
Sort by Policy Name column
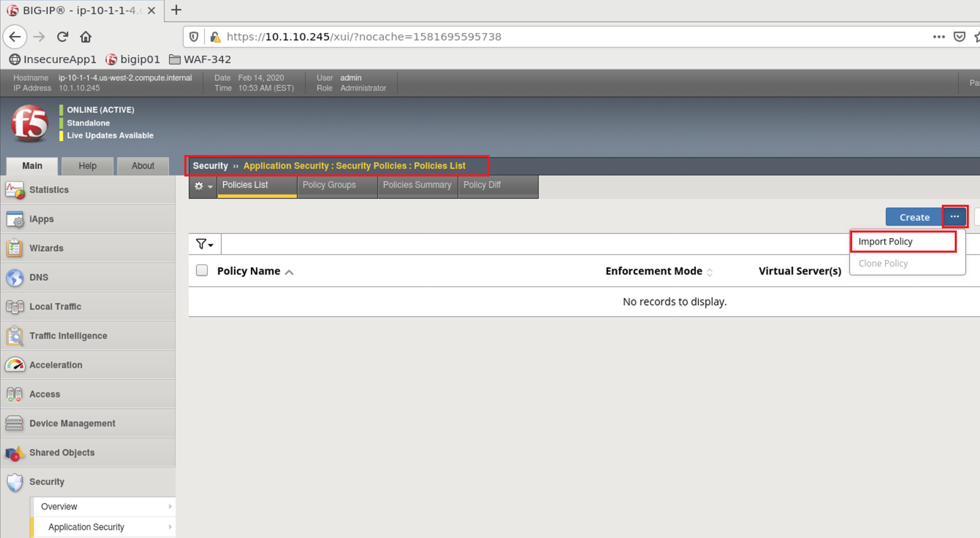[255, 271]
